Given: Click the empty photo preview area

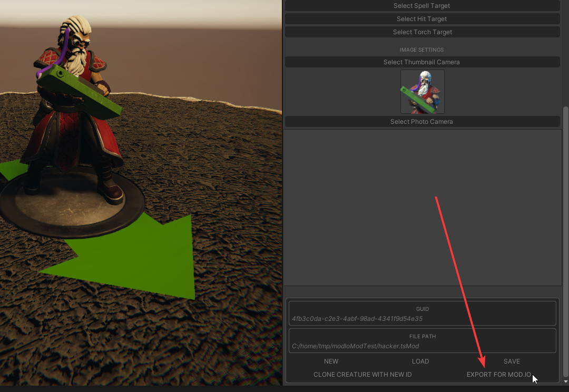Looking at the screenshot, I should (422, 207).
